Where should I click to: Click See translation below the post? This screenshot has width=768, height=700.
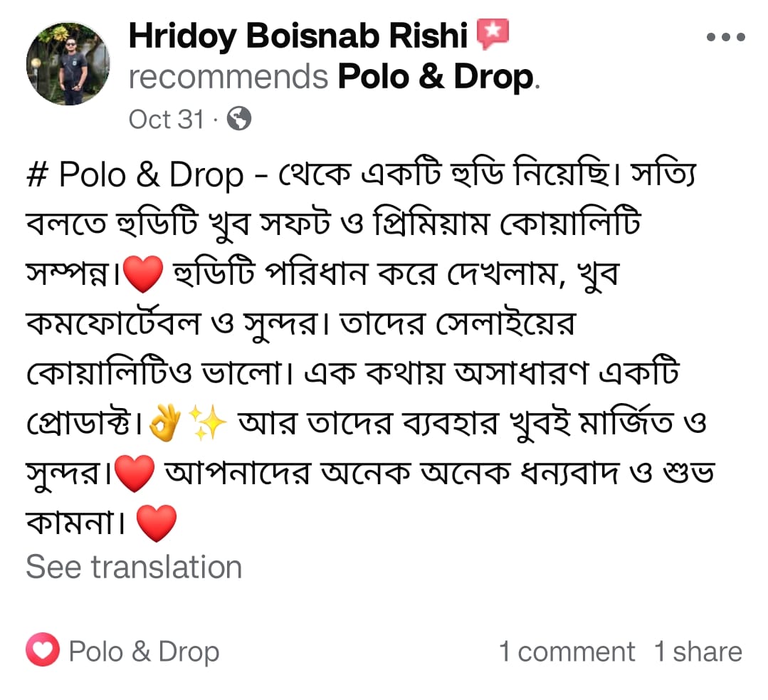coord(134,568)
